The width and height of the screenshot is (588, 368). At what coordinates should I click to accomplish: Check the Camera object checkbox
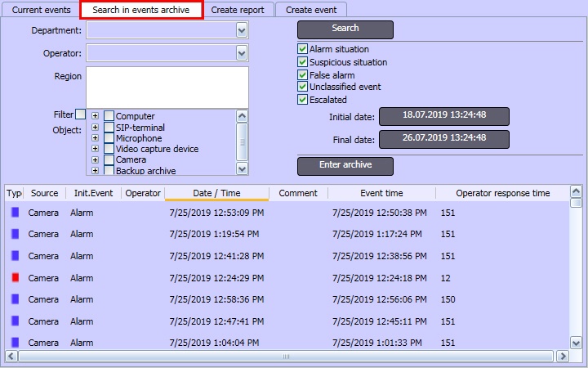(109, 159)
